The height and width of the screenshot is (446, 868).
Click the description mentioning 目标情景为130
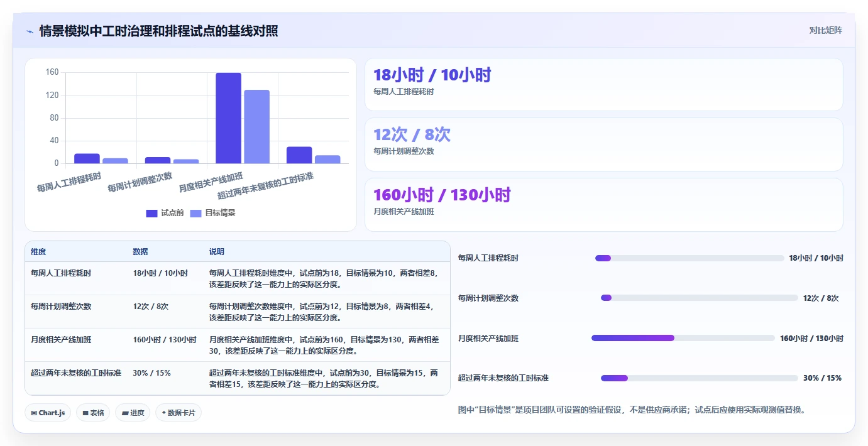(x=324, y=345)
